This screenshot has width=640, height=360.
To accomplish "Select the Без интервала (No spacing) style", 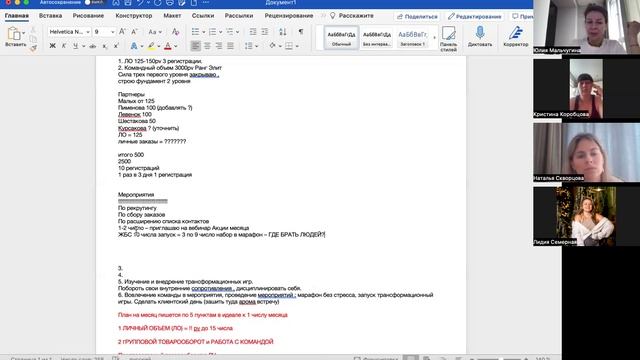I will pyautogui.click(x=377, y=38).
